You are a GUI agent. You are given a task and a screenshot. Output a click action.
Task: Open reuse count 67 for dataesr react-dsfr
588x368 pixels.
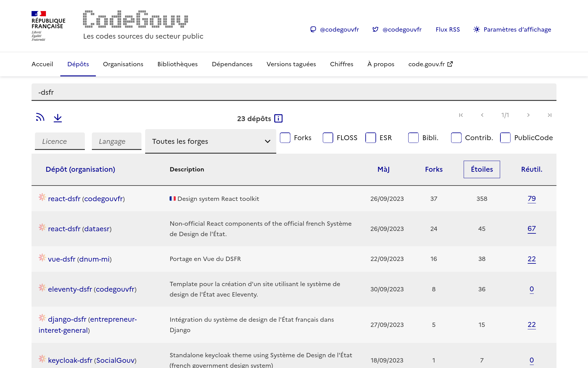(532, 228)
